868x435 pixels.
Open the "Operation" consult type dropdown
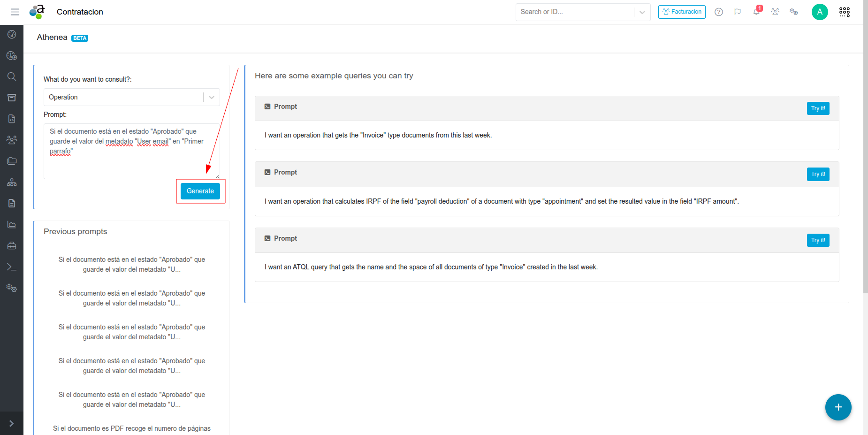coord(131,97)
